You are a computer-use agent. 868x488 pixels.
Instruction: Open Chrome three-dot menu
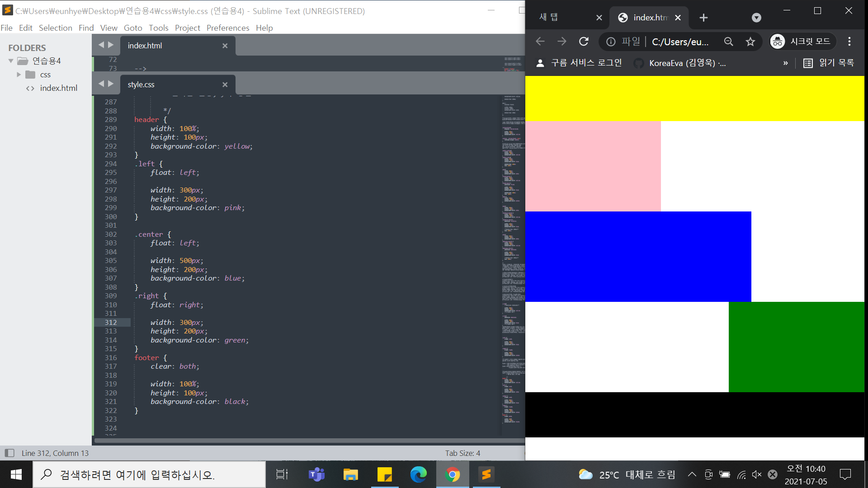pyautogui.click(x=849, y=42)
